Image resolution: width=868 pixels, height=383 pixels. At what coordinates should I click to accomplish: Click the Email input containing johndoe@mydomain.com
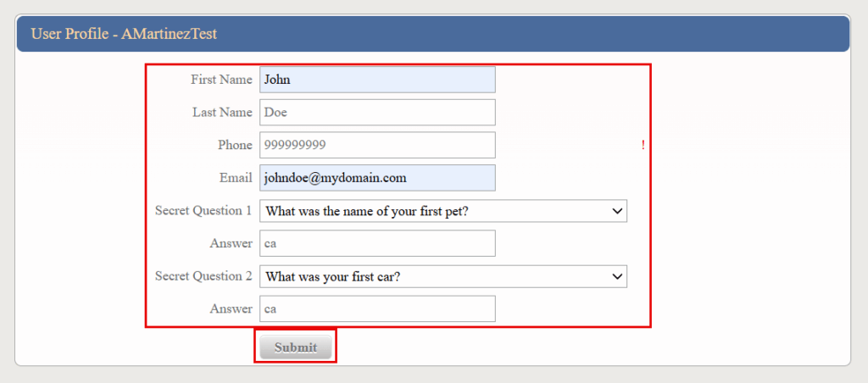coord(377,178)
